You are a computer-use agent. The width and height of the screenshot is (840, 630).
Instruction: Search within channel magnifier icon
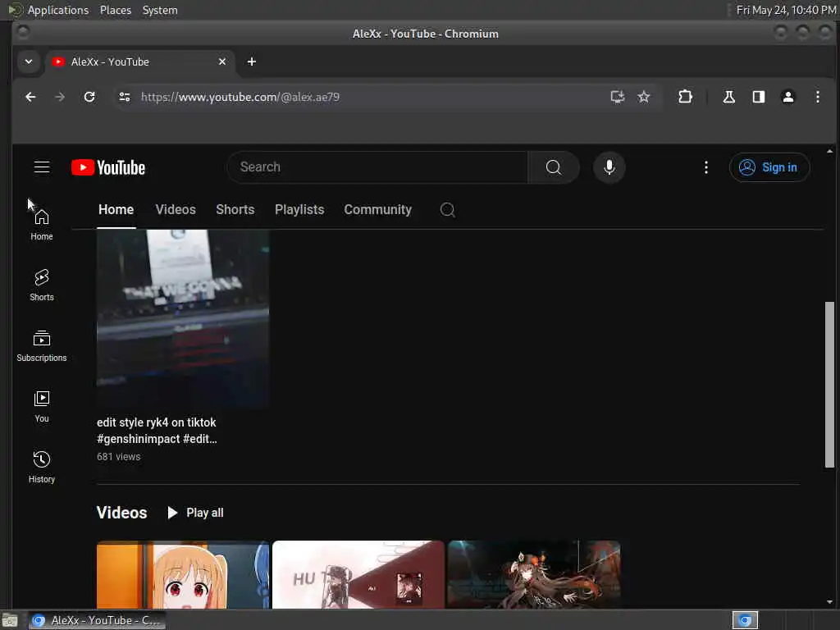448,209
